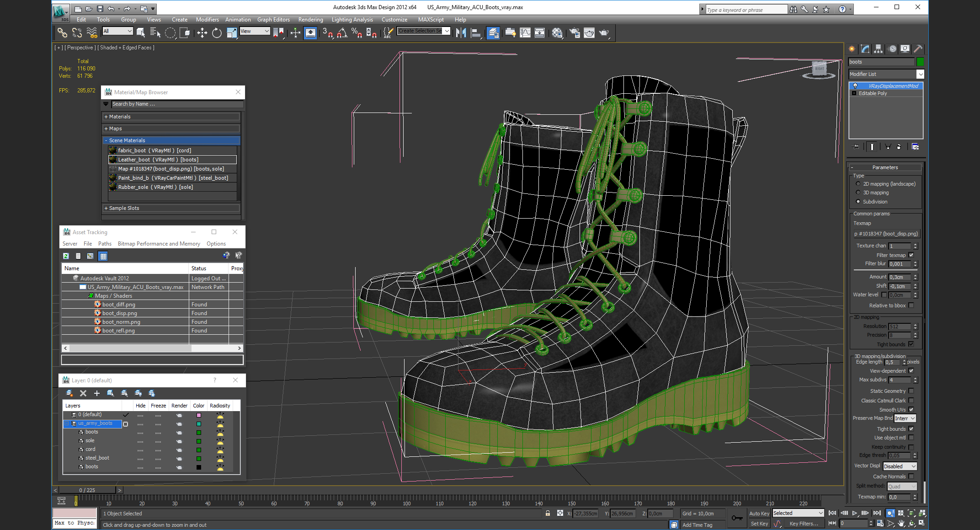Open the Time Configuration icon
Viewport: 980px width, 530px height.
click(879, 523)
